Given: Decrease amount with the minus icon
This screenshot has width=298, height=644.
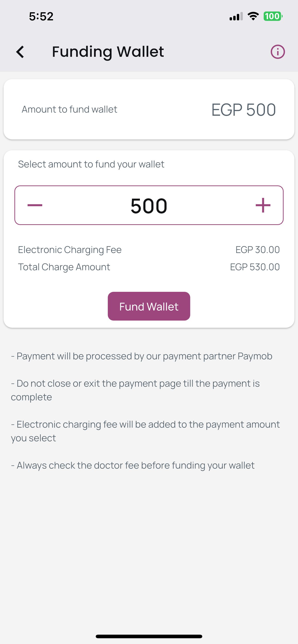Looking at the screenshot, I should point(35,205).
